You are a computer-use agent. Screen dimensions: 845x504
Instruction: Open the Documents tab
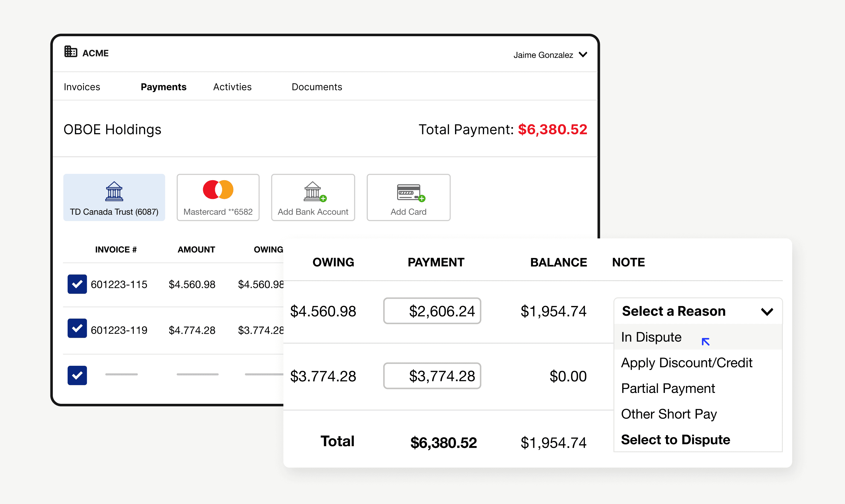point(317,87)
